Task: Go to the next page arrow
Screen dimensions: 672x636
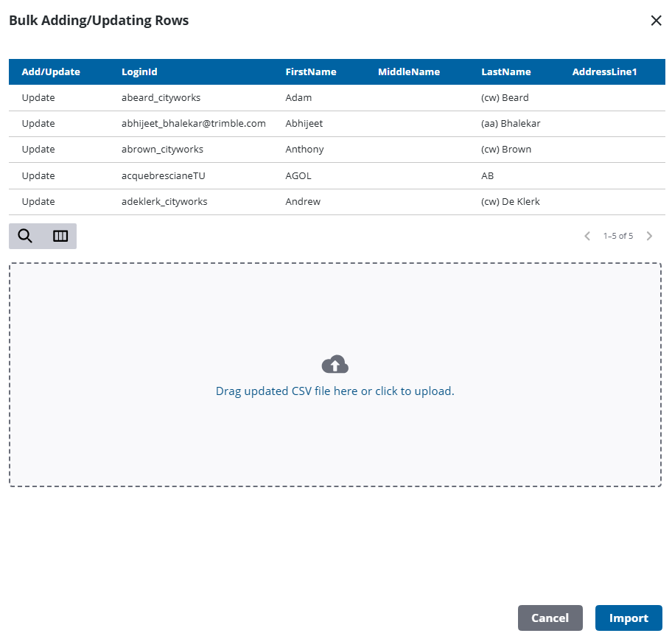Action: [649, 236]
